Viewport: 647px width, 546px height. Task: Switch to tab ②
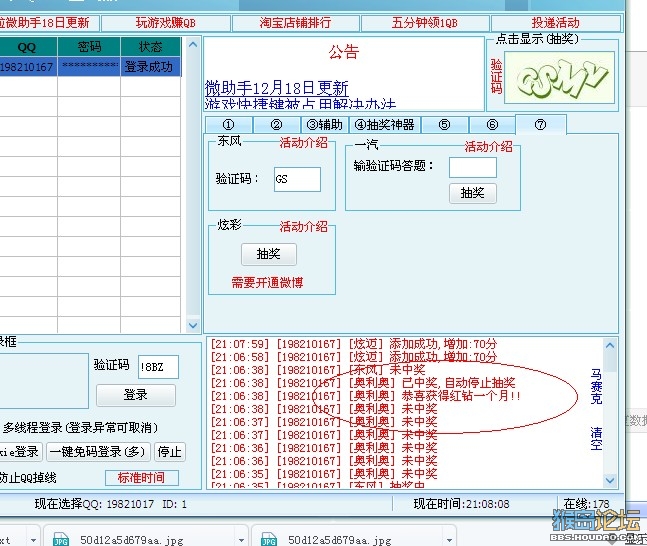point(276,125)
